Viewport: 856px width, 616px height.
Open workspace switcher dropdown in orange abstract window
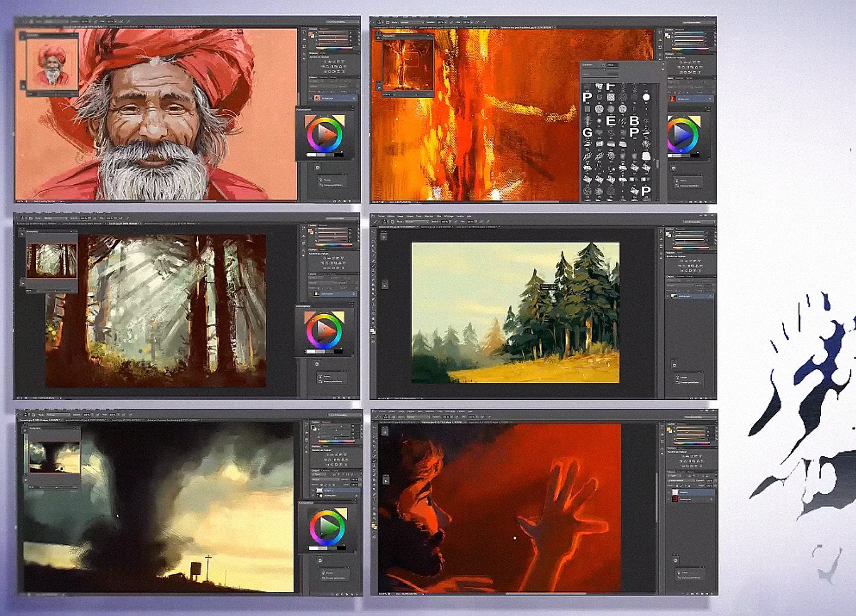[x=698, y=22]
